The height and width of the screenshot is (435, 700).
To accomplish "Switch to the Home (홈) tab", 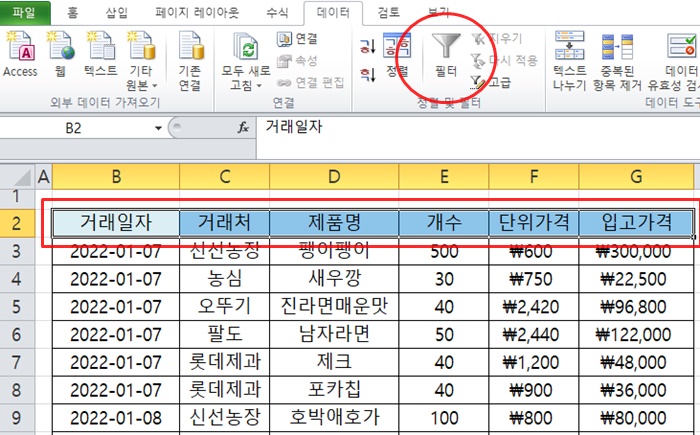I will point(73,13).
